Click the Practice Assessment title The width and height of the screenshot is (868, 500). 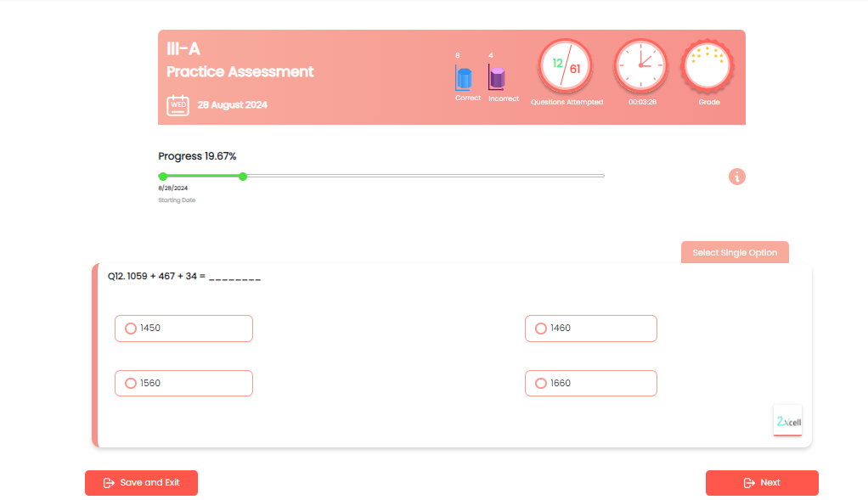pyautogui.click(x=240, y=72)
